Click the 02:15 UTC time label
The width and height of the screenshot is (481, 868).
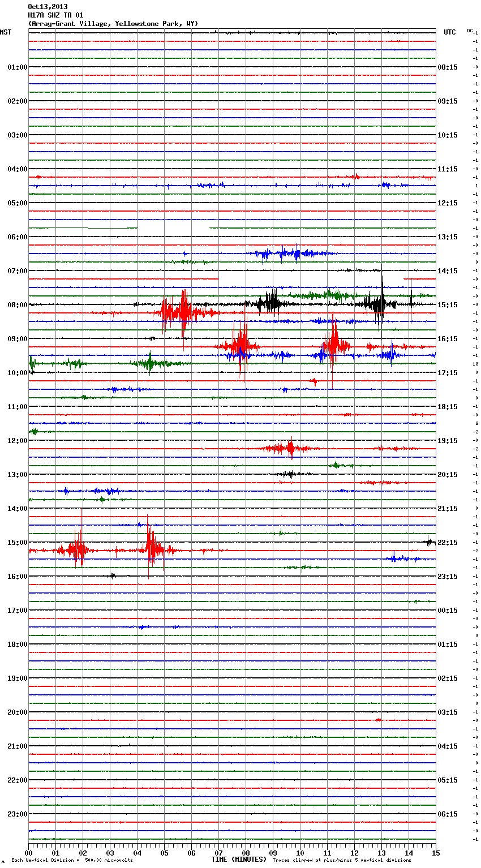(448, 678)
